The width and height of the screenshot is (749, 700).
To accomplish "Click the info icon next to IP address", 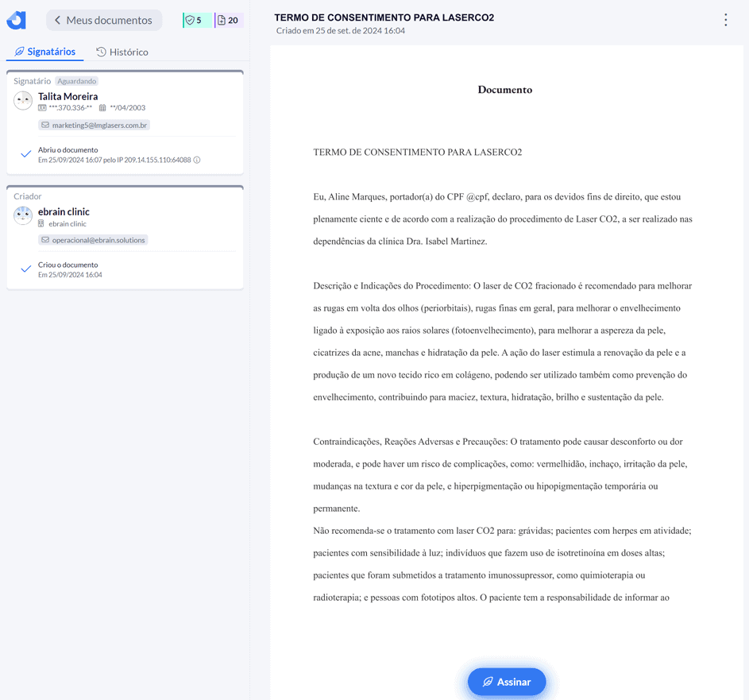I will coord(197,160).
